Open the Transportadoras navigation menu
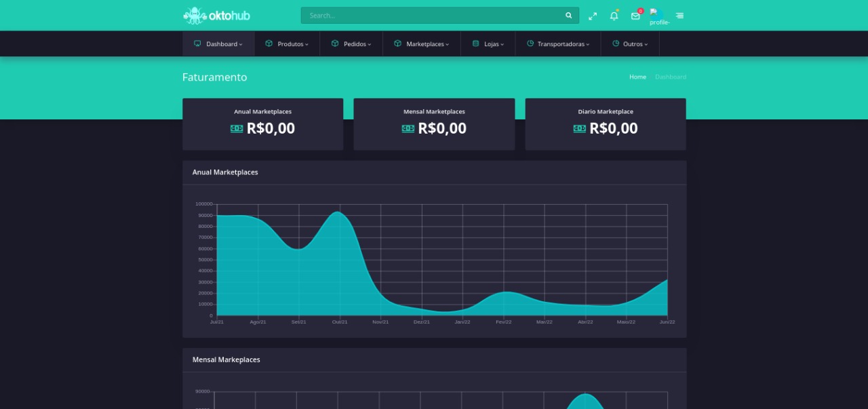The height and width of the screenshot is (409, 868). pos(558,44)
